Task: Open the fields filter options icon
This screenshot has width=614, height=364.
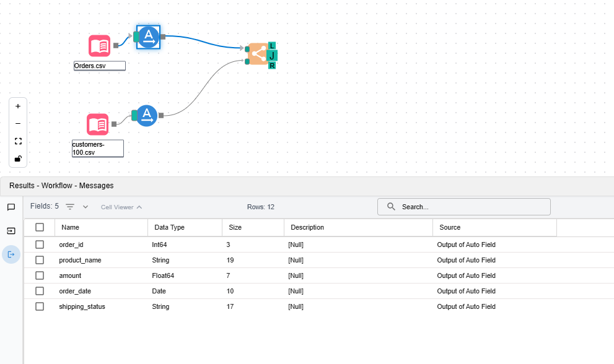Action: (x=70, y=207)
